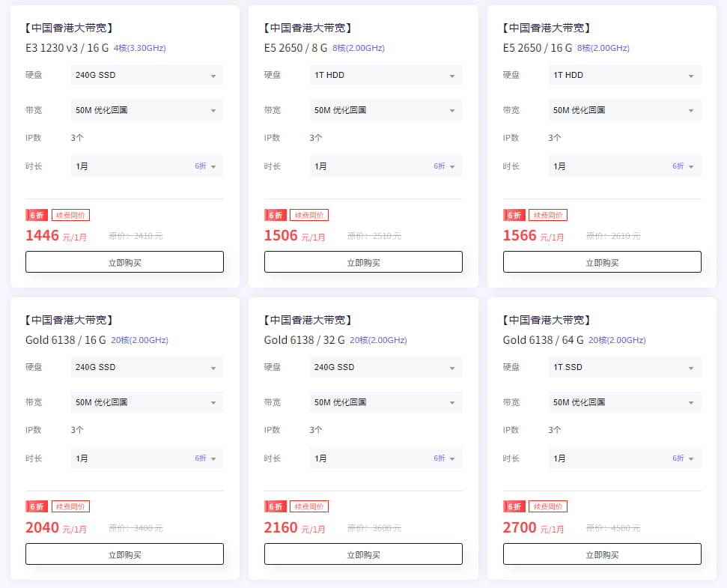The image size is (727, 588).
Task: Click the 续费同价 tag above the 2040 元 price
Action: click(70, 507)
